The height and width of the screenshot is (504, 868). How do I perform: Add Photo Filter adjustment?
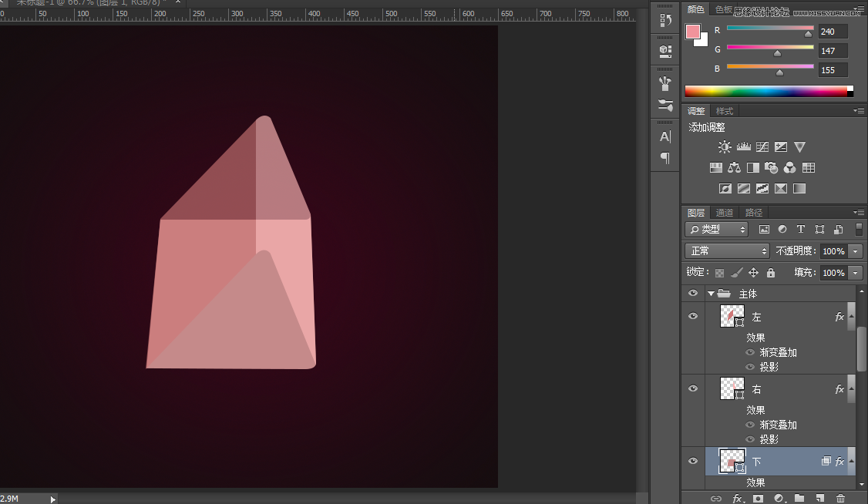tap(771, 168)
